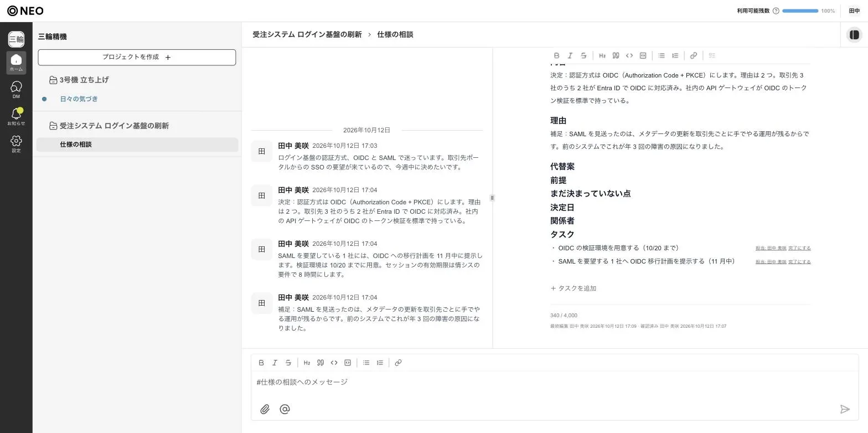Insert code block in the document editor toolbar
This screenshot has width=868, height=433.
pyautogui.click(x=643, y=55)
